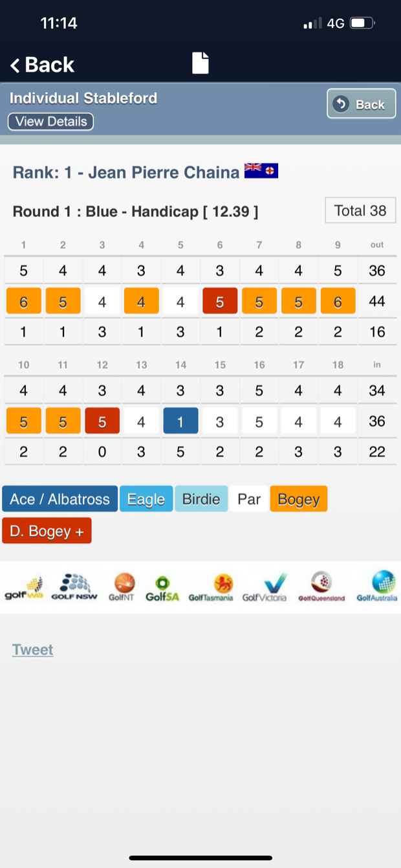
Task: Tap the Bogey legend swatch
Action: [x=298, y=499]
